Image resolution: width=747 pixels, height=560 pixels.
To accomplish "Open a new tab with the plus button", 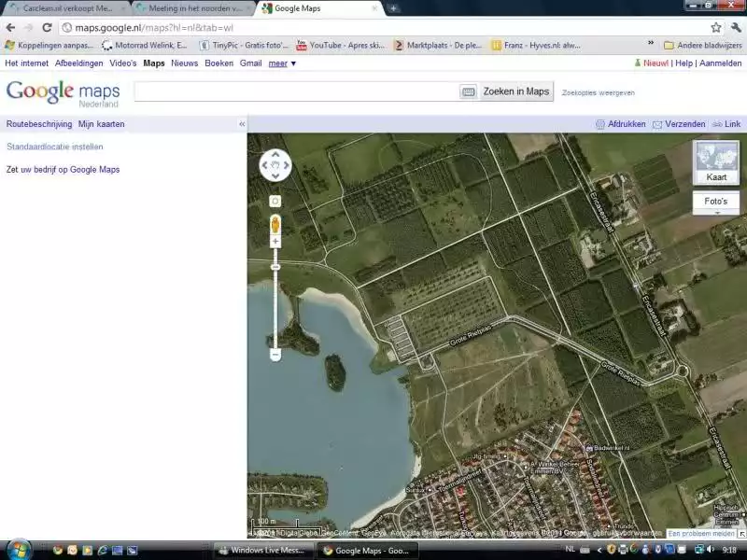I will [x=393, y=8].
